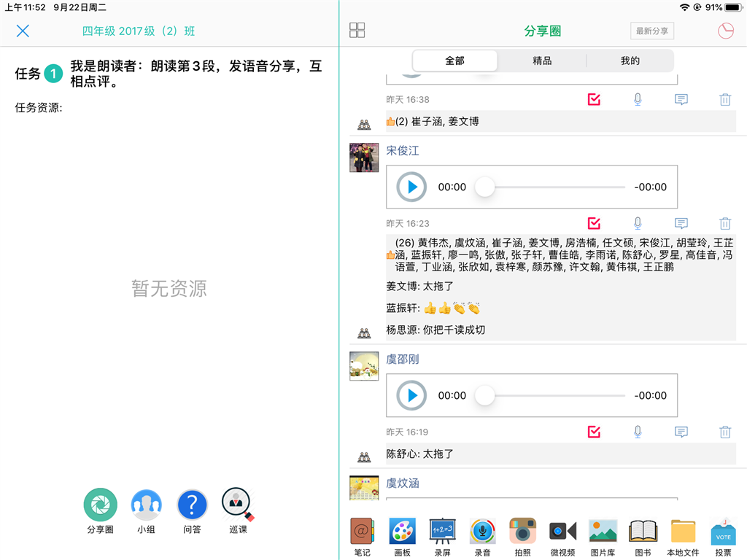747x560 pixels.
Task: Switch to the 精品 tab
Action: click(542, 61)
